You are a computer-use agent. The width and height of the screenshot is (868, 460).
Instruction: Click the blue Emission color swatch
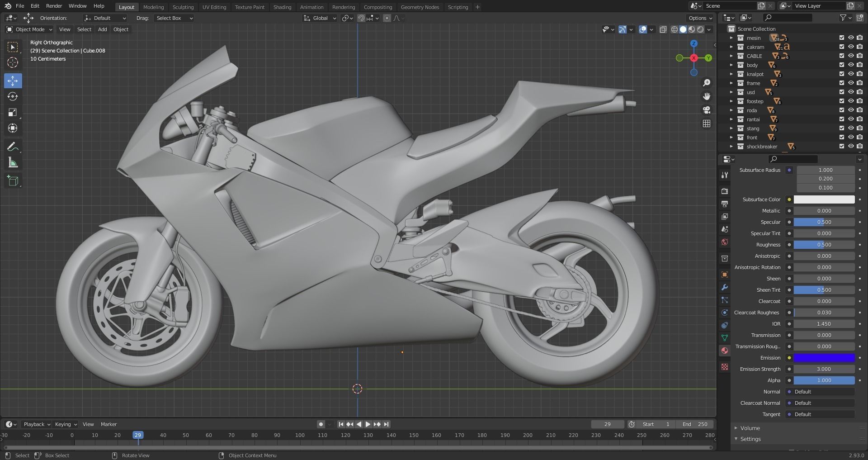(x=824, y=358)
